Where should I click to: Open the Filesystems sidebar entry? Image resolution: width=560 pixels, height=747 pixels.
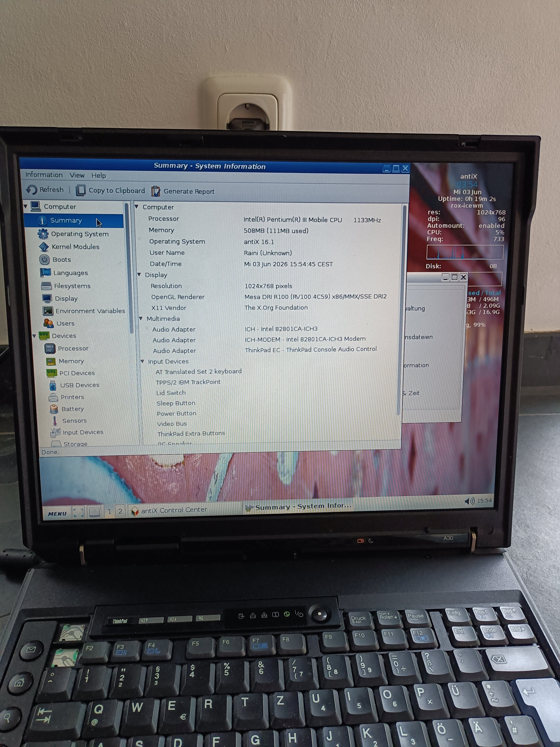coord(66,286)
